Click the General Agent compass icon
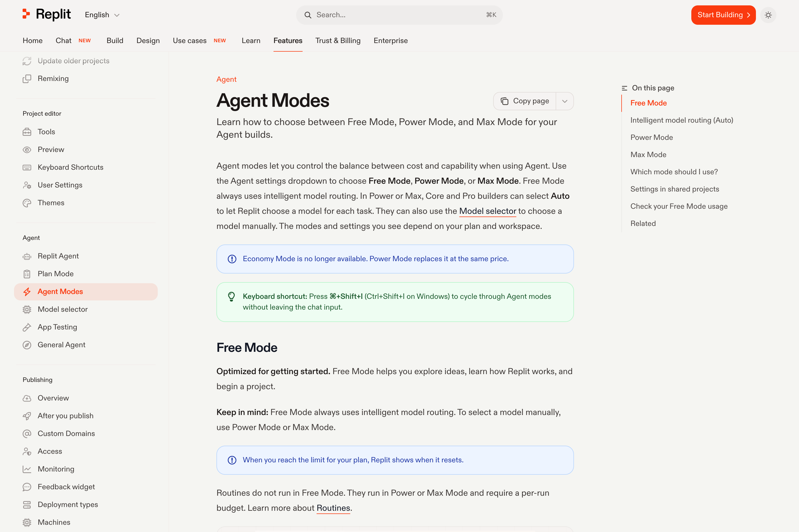 pos(27,345)
